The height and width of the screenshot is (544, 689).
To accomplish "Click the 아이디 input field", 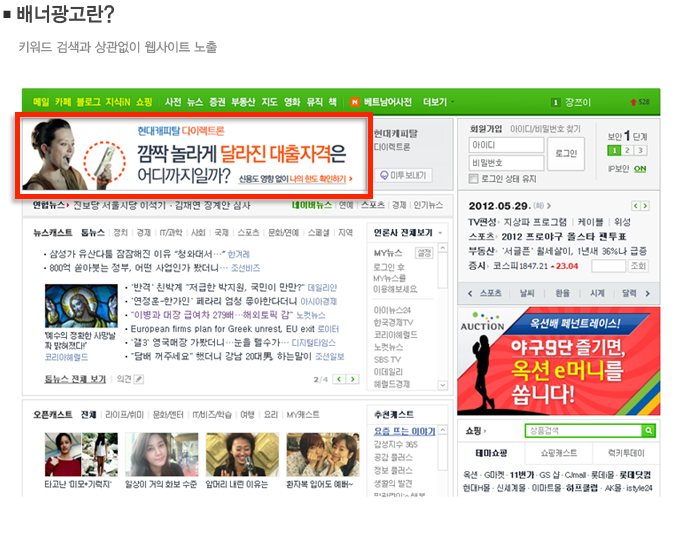I will point(506,145).
